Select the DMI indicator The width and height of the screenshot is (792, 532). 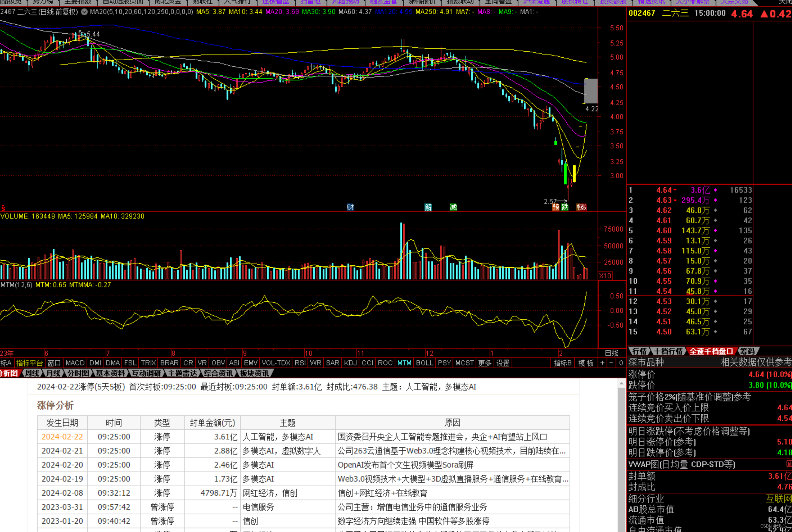coord(95,363)
